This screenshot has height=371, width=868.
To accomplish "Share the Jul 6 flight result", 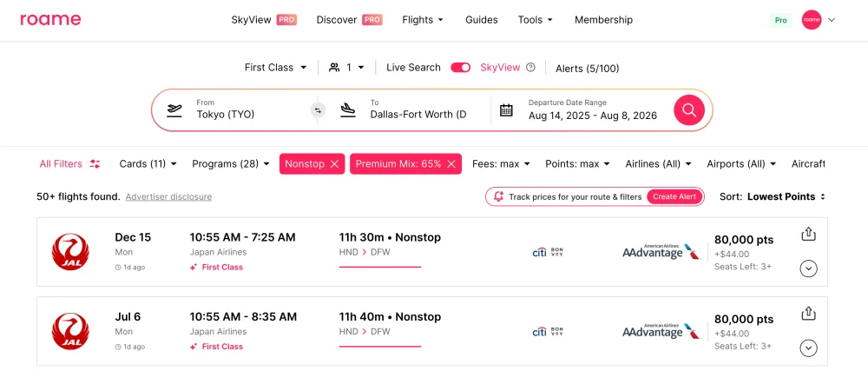I will pos(809,314).
